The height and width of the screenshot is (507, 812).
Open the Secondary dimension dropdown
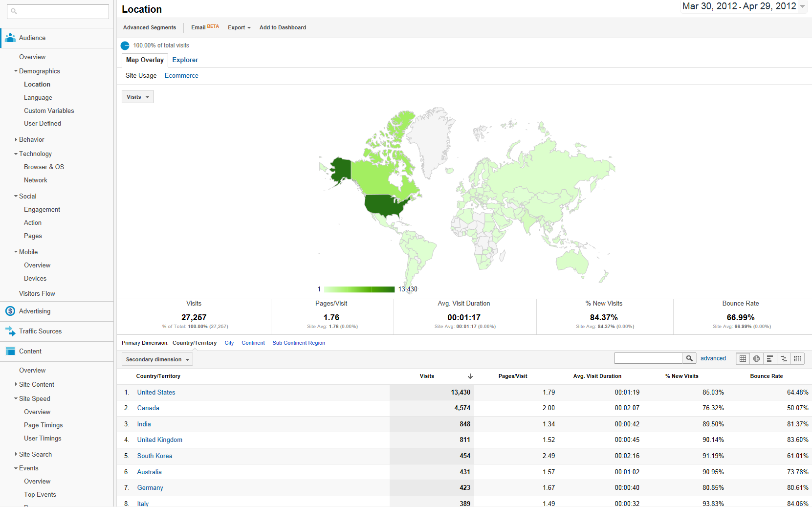tap(157, 359)
